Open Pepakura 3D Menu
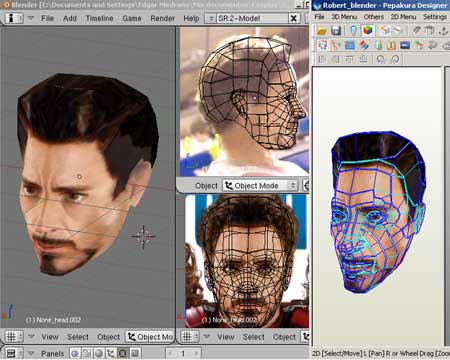The image size is (450, 360). tap(344, 17)
